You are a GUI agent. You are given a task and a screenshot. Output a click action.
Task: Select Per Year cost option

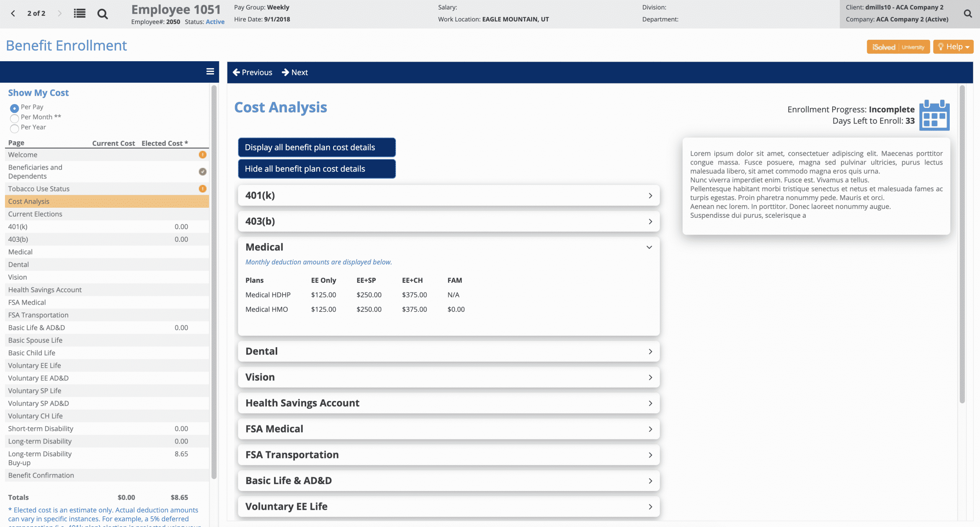coord(15,128)
